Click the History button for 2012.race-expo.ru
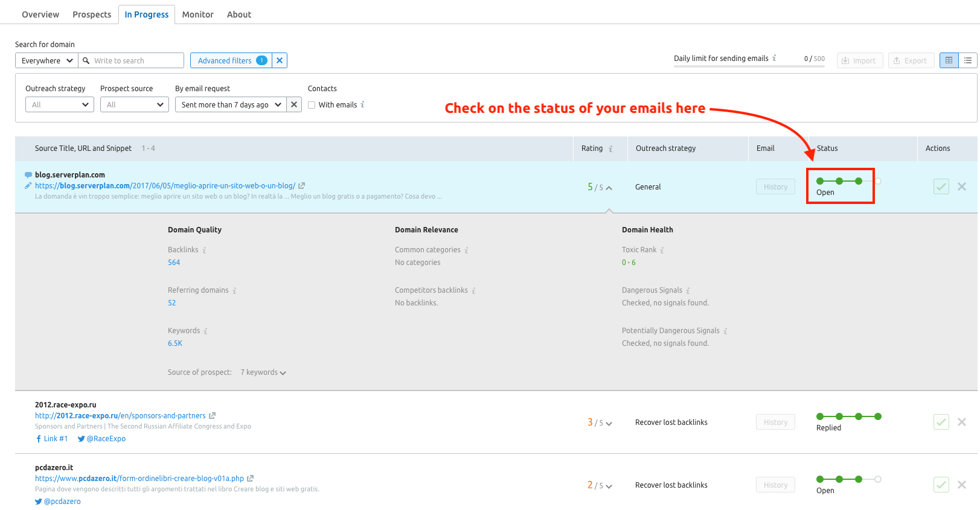The height and width of the screenshot is (510, 980). [x=775, y=422]
